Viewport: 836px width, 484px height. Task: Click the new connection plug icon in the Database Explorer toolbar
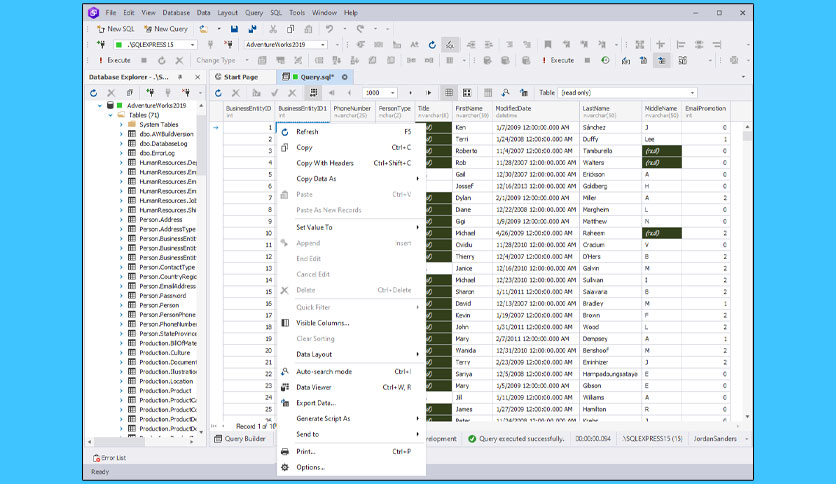(x=150, y=93)
